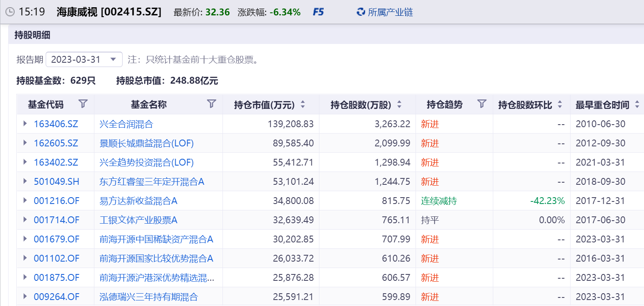Screen dimensions: 644x306
Task: Click the clock icon beside 15:19
Action: point(9,12)
